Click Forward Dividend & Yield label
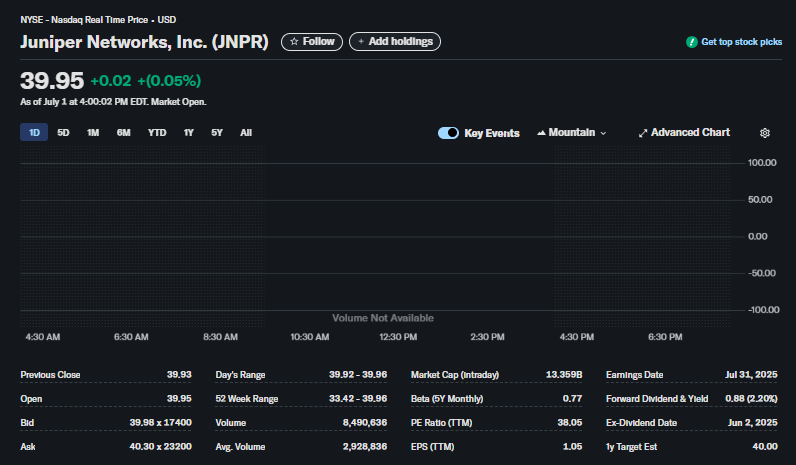796x465 pixels. point(657,398)
